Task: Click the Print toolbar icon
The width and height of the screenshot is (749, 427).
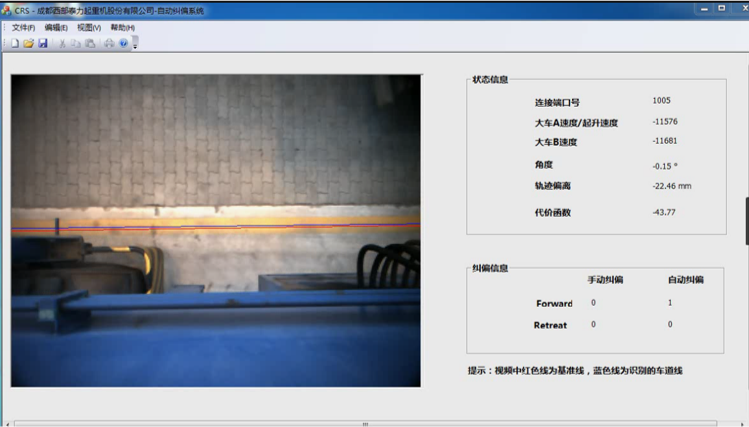Action: 109,44
